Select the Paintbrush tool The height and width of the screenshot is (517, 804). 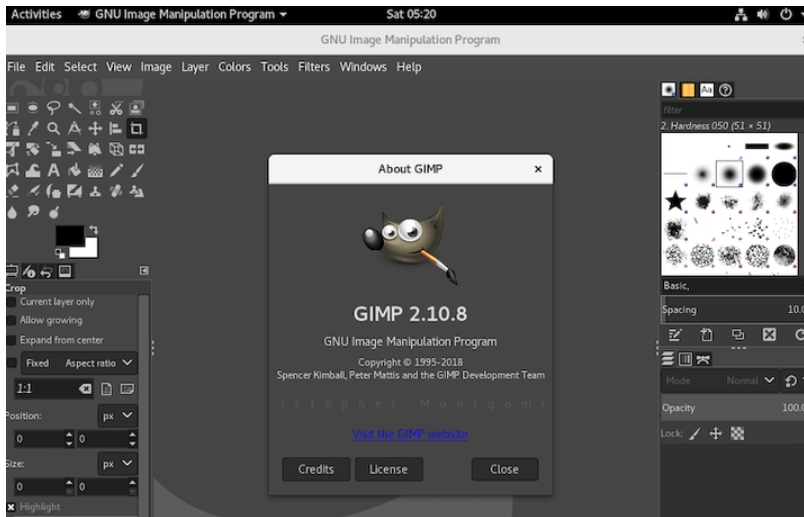point(136,170)
